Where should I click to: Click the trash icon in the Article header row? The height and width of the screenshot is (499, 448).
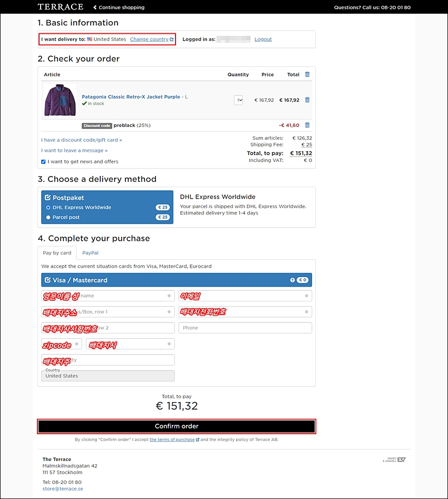click(x=307, y=74)
